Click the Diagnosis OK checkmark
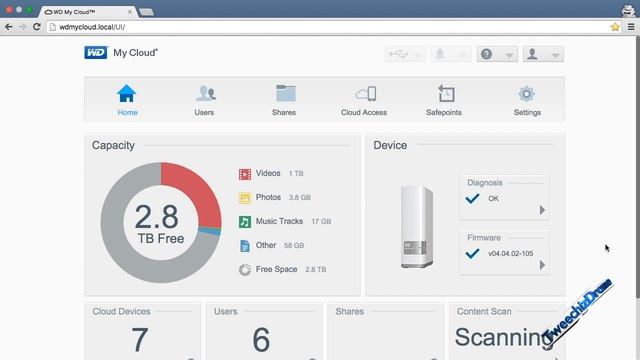Image resolution: width=640 pixels, height=360 pixels. (472, 199)
